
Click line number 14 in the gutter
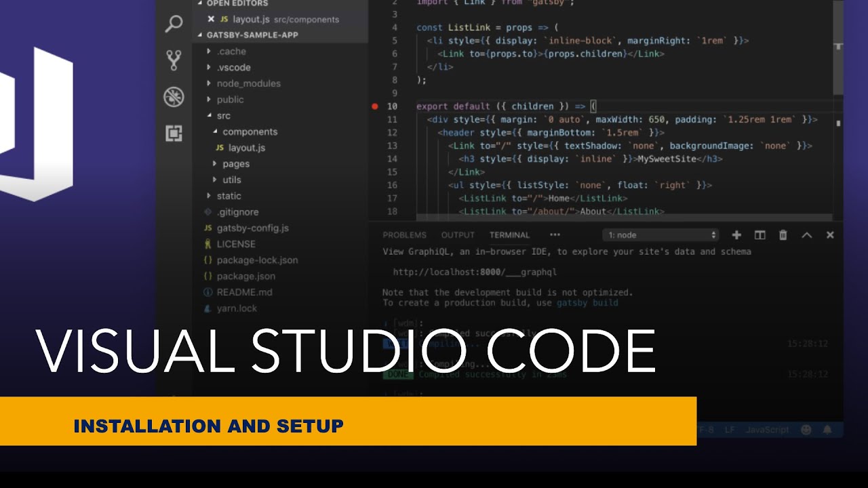tap(392, 159)
